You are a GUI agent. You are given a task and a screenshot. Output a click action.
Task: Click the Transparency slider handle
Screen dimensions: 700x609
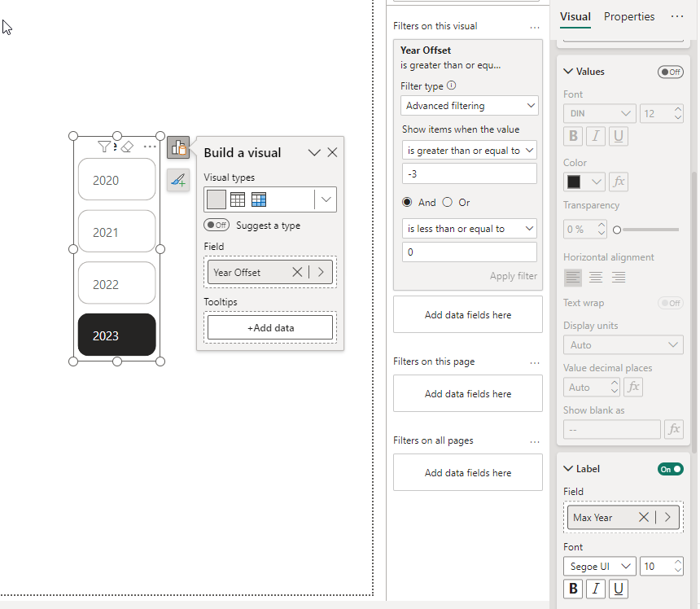tap(617, 230)
